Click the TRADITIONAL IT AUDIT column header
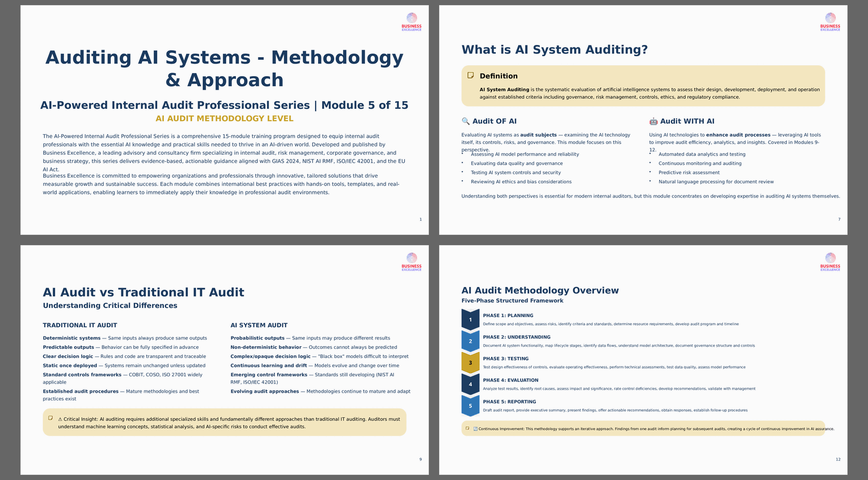868x480 pixels. [x=80, y=325]
